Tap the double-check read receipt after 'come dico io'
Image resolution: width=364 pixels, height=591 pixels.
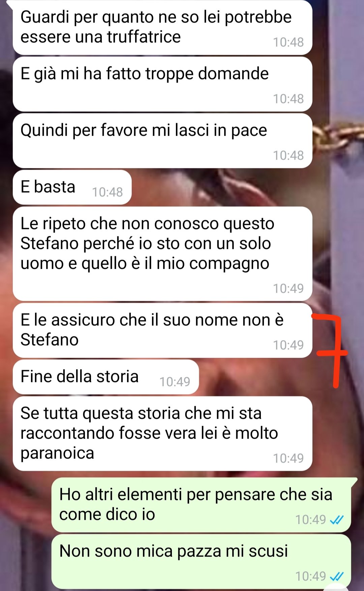tap(336, 520)
